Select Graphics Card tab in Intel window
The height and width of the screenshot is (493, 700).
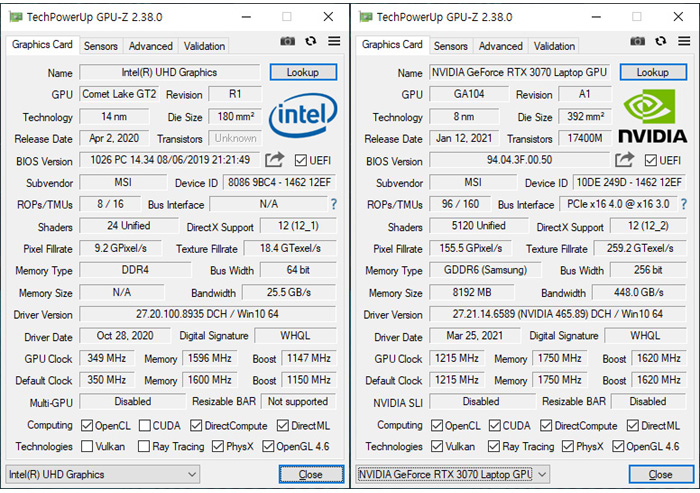[x=42, y=45]
